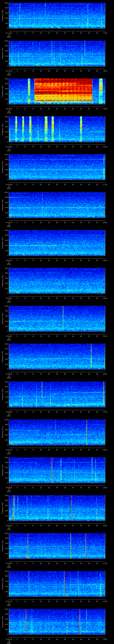Click the 'Frequency (Hz)' axis label of the topmost panel

coord(3,16)
